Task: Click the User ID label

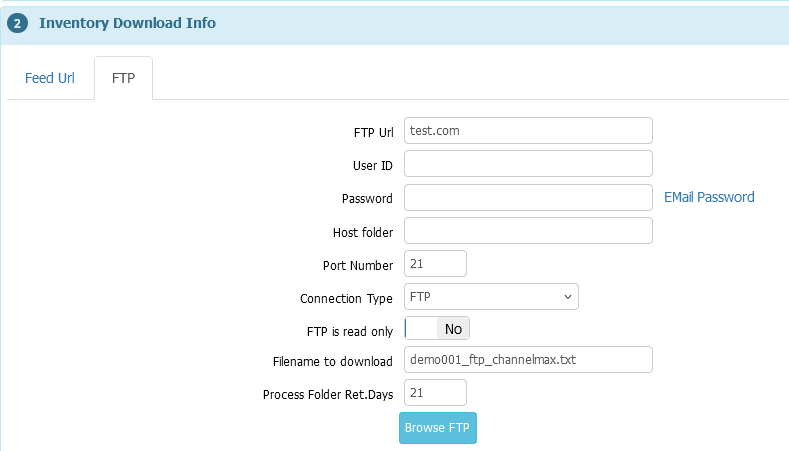Action: 373,165
